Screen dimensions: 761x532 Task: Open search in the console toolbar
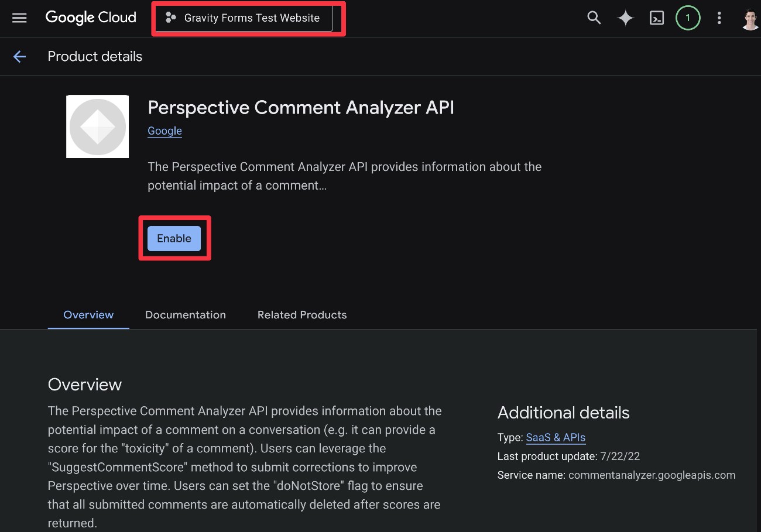click(594, 18)
